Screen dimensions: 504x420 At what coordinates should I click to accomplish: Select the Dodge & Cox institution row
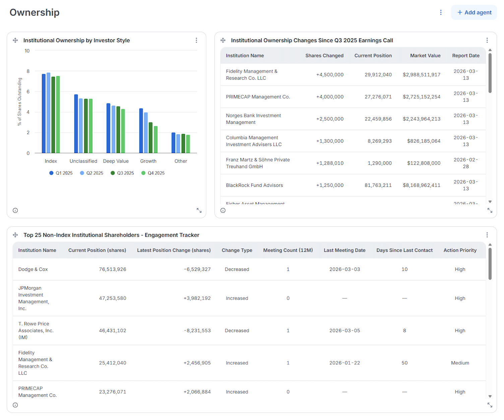33,269
